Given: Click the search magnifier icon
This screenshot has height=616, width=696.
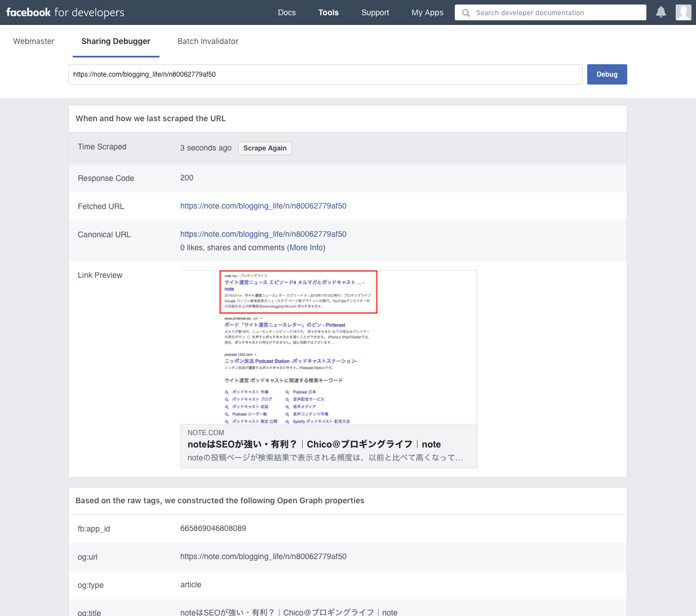Looking at the screenshot, I should click(x=466, y=12).
